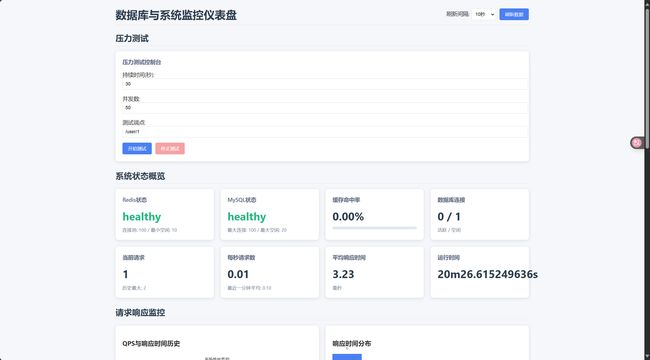The image size is (650, 360).
Task: Click the 数据库与系统监控仪表盘 page title
Action: 176,15
